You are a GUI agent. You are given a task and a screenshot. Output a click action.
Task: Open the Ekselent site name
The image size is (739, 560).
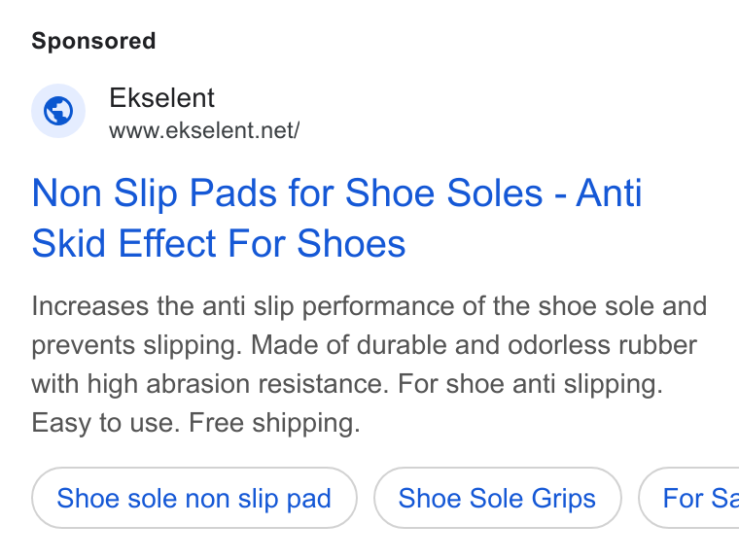[x=161, y=98]
